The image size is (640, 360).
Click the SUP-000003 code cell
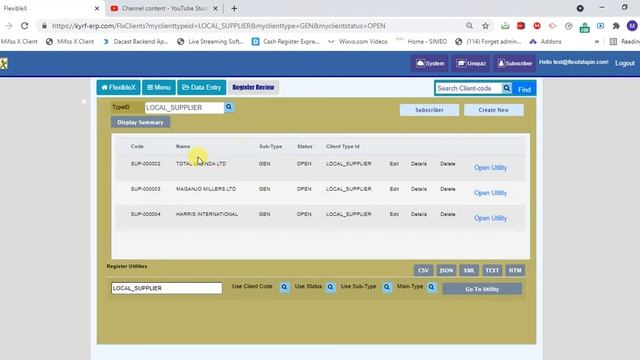pyautogui.click(x=146, y=189)
